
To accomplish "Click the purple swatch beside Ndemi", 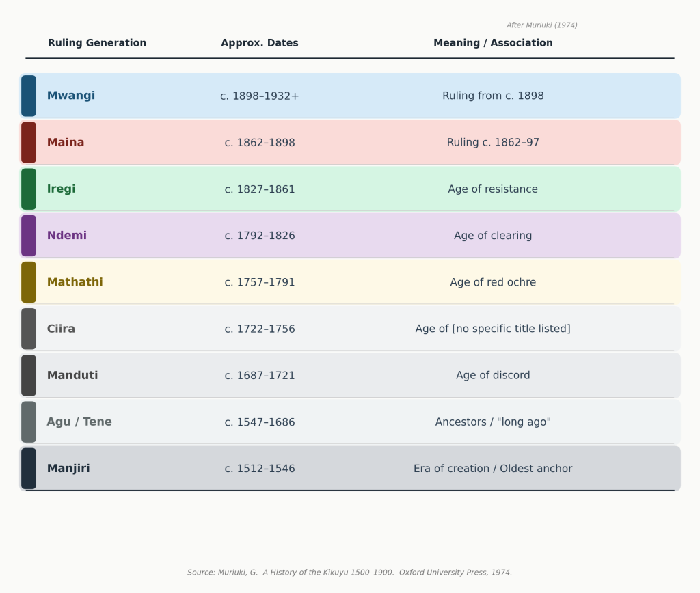I will click(x=29, y=236).
